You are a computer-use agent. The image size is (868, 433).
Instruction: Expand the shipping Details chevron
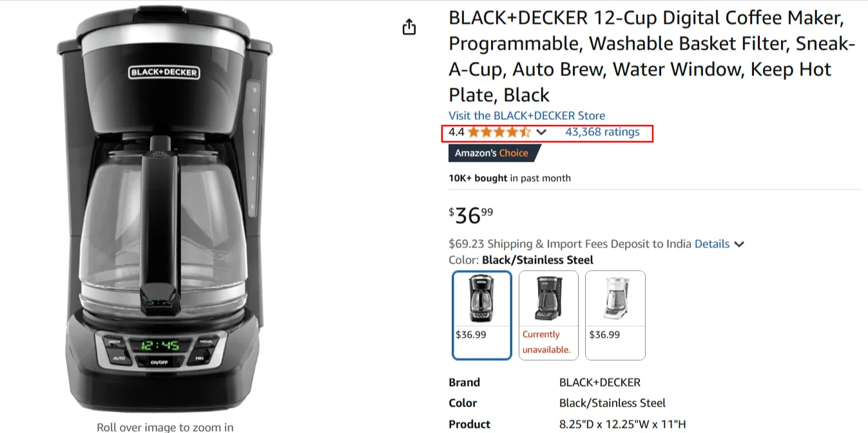(739, 244)
